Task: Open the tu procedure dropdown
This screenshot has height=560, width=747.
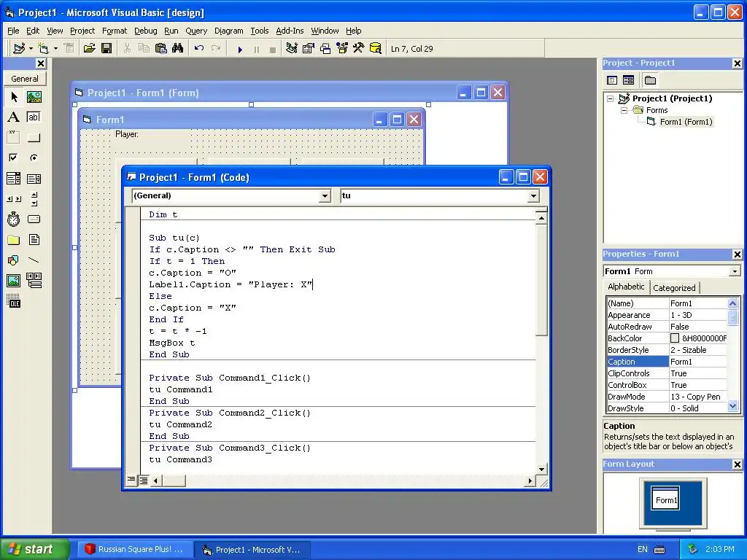Action: click(x=533, y=195)
